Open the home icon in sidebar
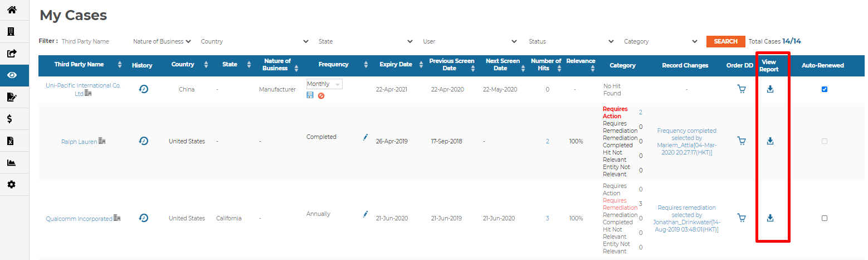The height and width of the screenshot is (260, 868). (x=11, y=10)
